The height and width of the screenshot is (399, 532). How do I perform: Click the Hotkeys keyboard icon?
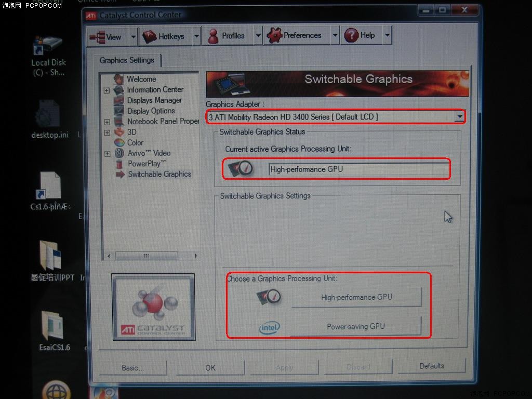click(149, 36)
